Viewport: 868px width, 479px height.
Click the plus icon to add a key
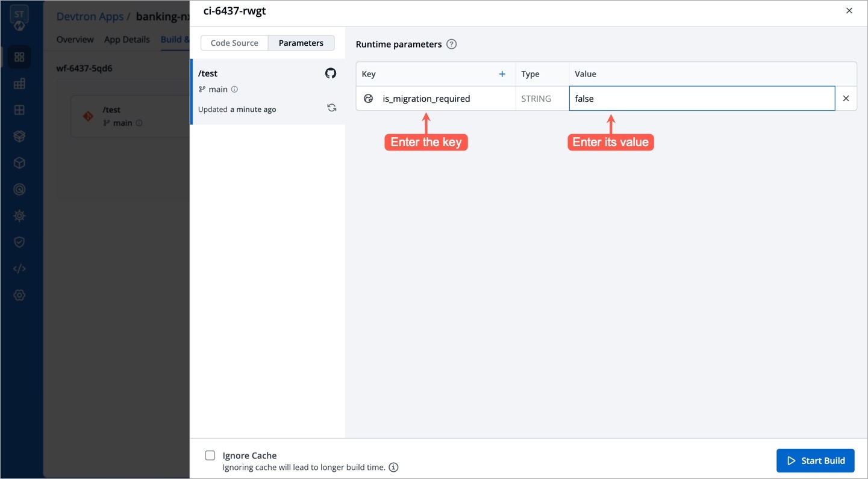(502, 74)
